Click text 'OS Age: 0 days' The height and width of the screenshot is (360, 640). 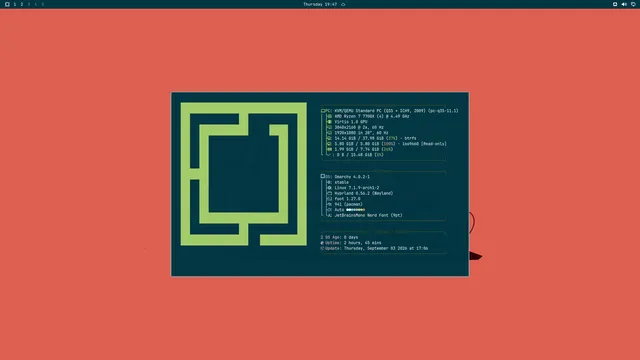click(x=342, y=237)
